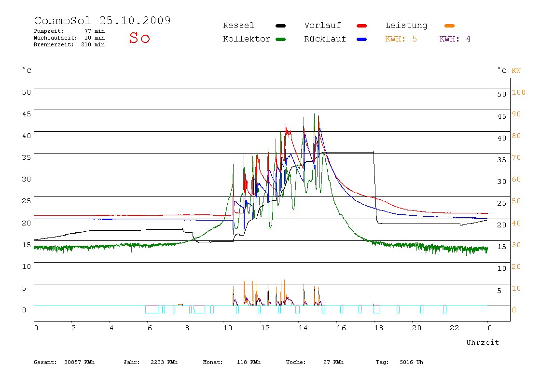Click the 'Vorlauf' legend label
Image resolution: width=554 pixels, height=392 pixels.
[x=322, y=26]
